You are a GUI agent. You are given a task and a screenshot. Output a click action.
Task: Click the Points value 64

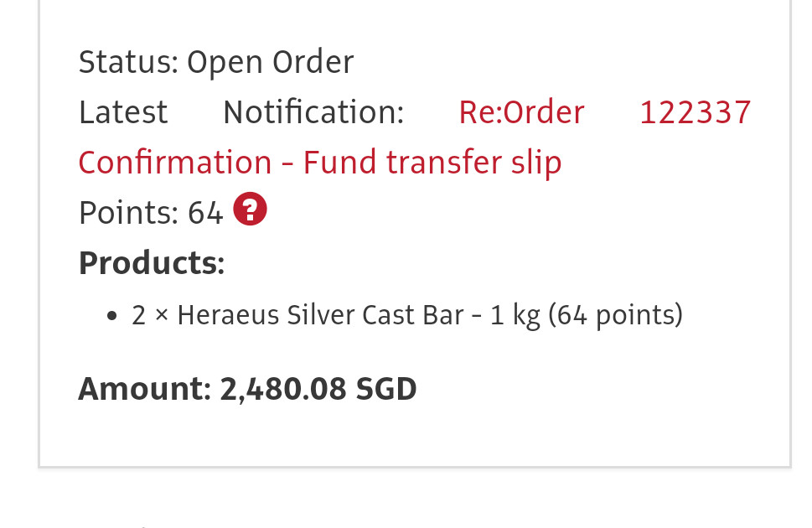tap(205, 214)
